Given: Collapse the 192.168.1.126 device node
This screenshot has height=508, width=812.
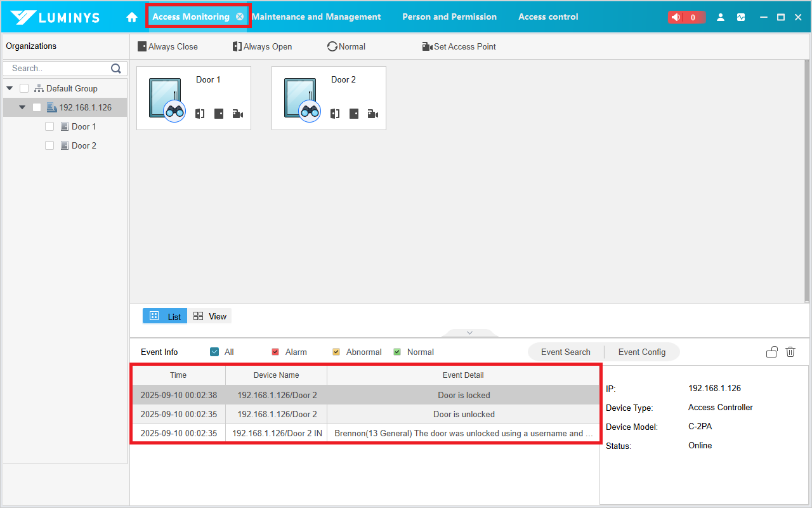Looking at the screenshot, I should pyautogui.click(x=22, y=107).
